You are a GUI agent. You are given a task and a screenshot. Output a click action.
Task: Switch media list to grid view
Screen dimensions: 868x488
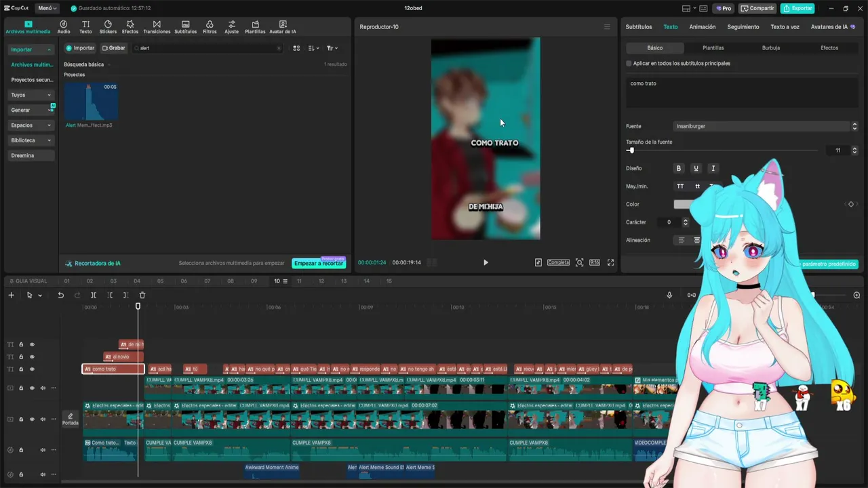pyautogui.click(x=296, y=48)
